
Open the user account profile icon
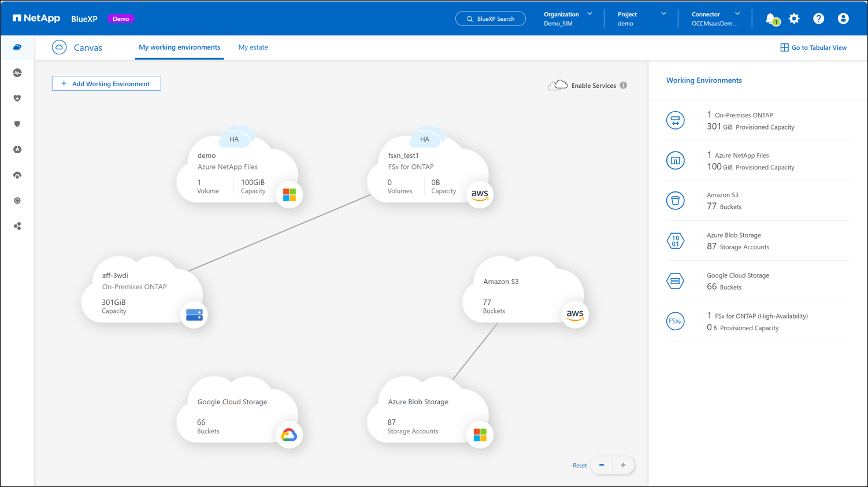843,19
